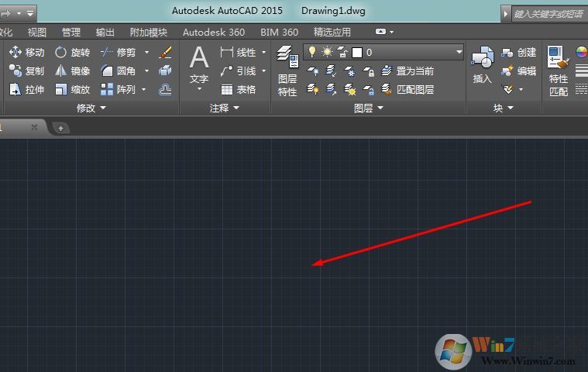Activate the Fillet (圆角) tool

tap(118, 71)
